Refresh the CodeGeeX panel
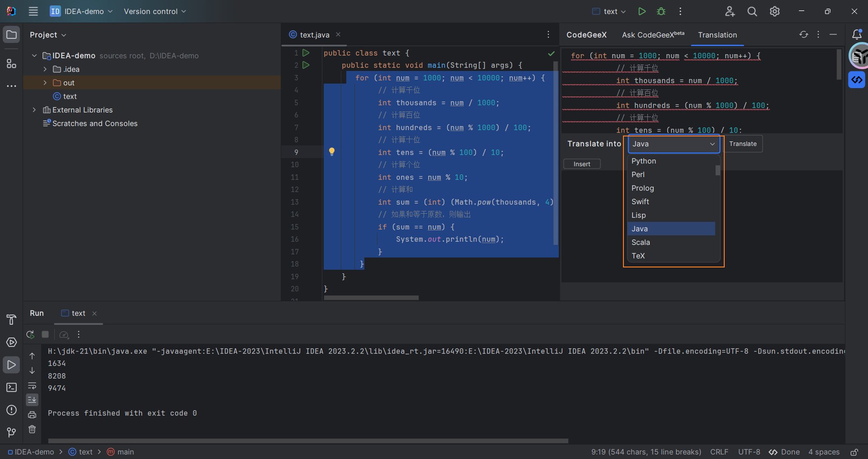The width and height of the screenshot is (868, 459). pos(803,34)
